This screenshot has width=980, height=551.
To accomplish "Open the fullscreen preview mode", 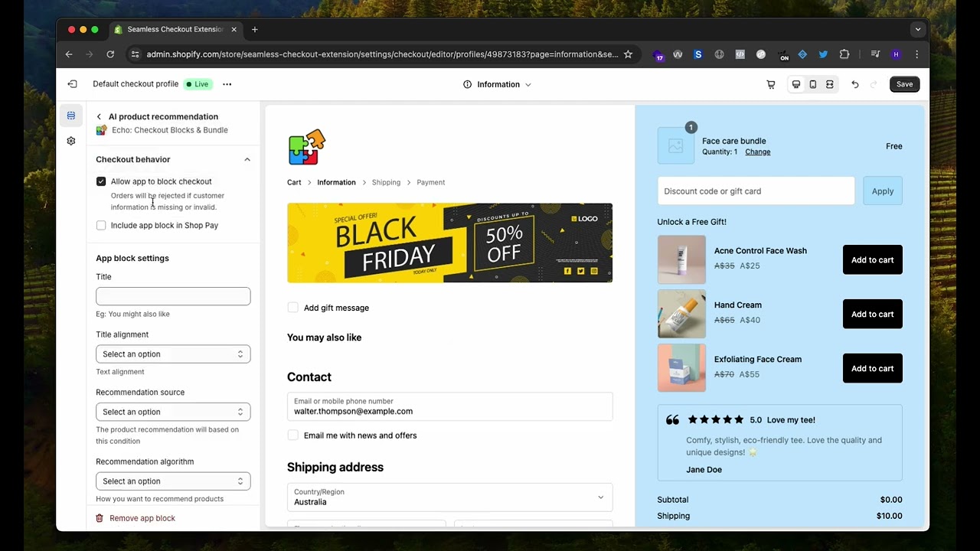I will (x=831, y=84).
